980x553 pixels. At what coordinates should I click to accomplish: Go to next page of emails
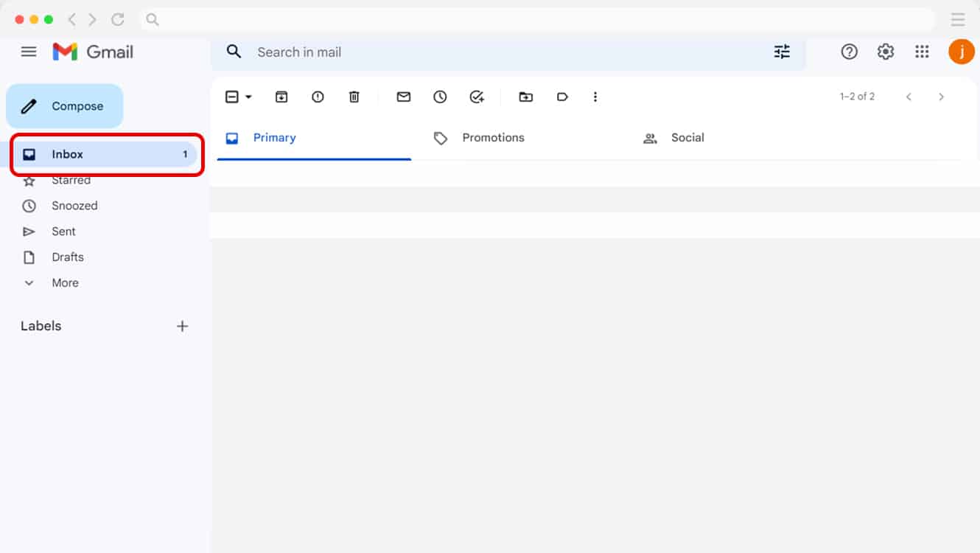coord(941,96)
